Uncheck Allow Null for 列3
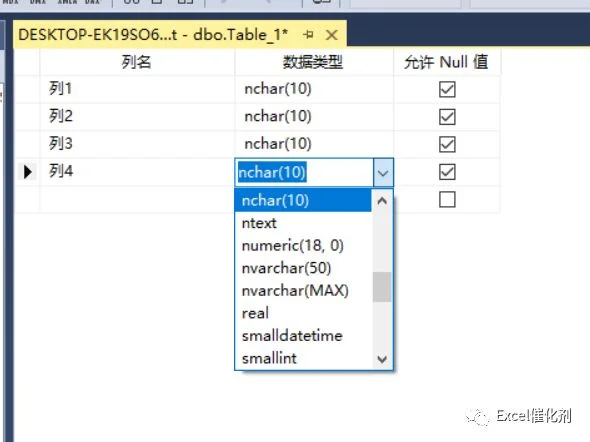The height and width of the screenshot is (442, 590). (447, 144)
